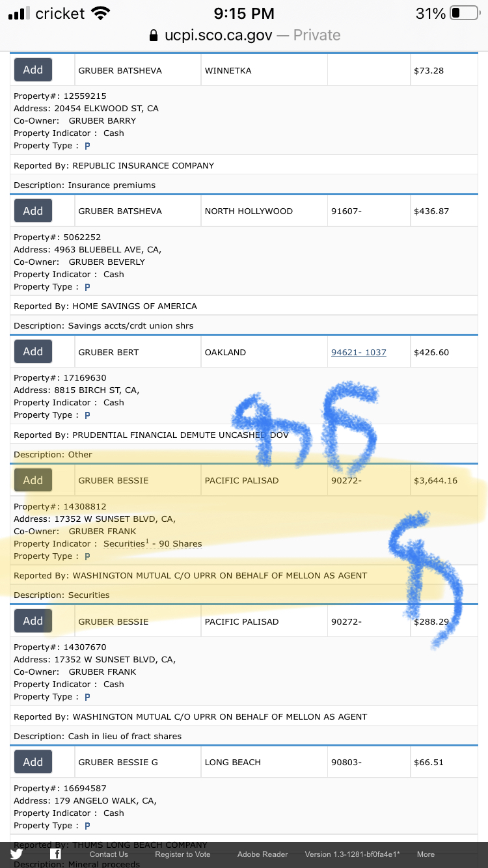Select the LONG BEACH city cell
This screenshot has height=868, width=488.
pos(264,762)
